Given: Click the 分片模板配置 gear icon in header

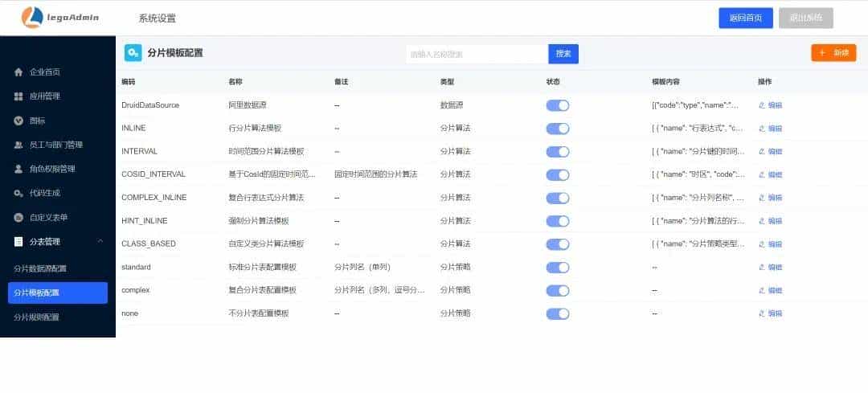Looking at the screenshot, I should tap(133, 52).
